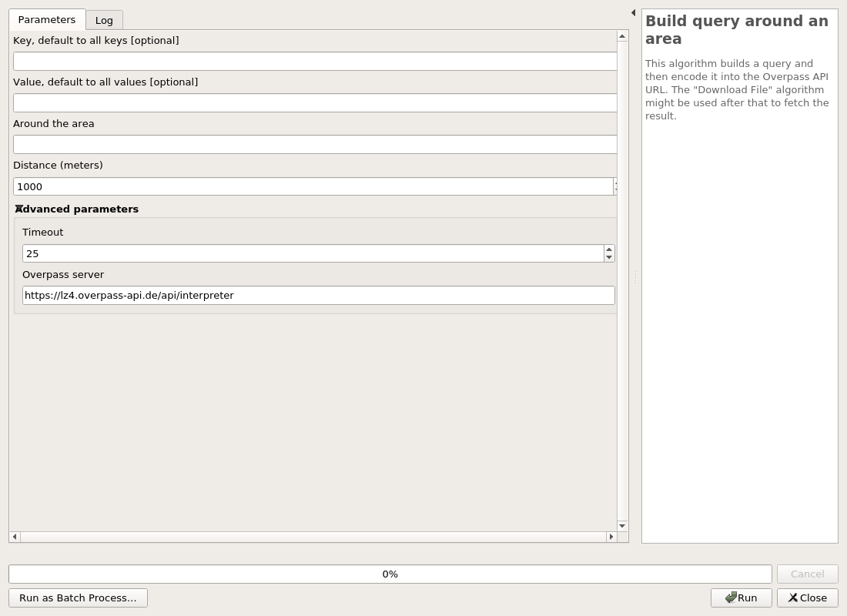Click Run as Batch Process

tap(78, 598)
